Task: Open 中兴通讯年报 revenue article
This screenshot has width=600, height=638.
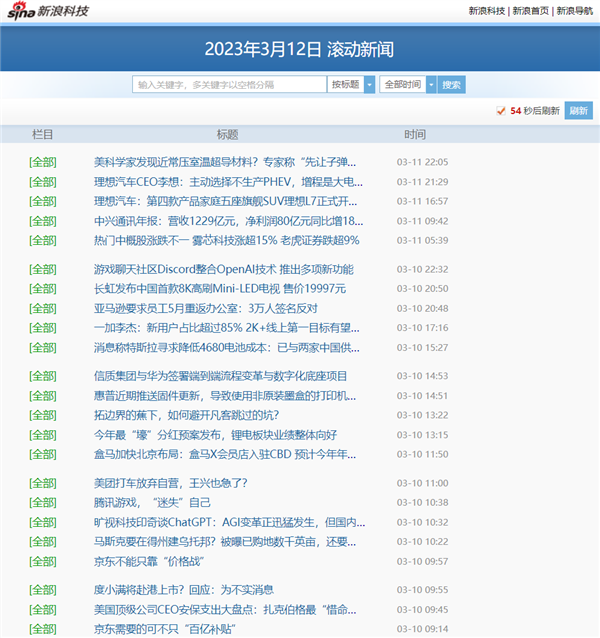Action: pyautogui.click(x=229, y=221)
